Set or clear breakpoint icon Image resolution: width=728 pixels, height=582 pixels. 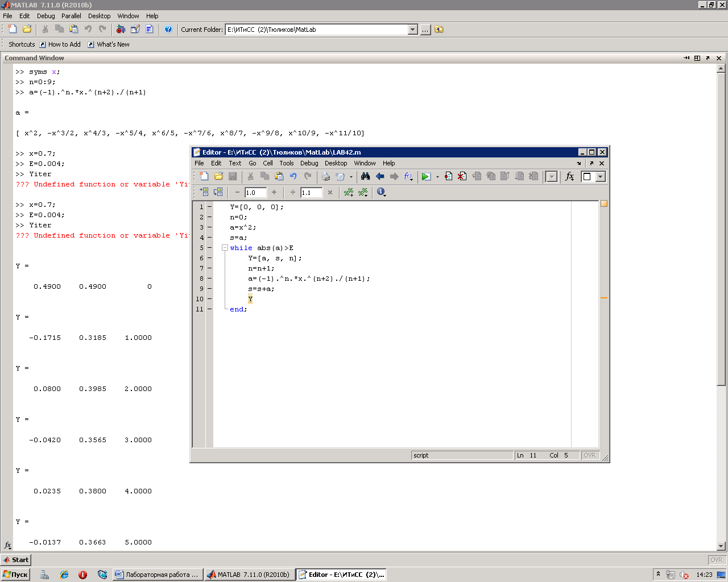point(448,177)
